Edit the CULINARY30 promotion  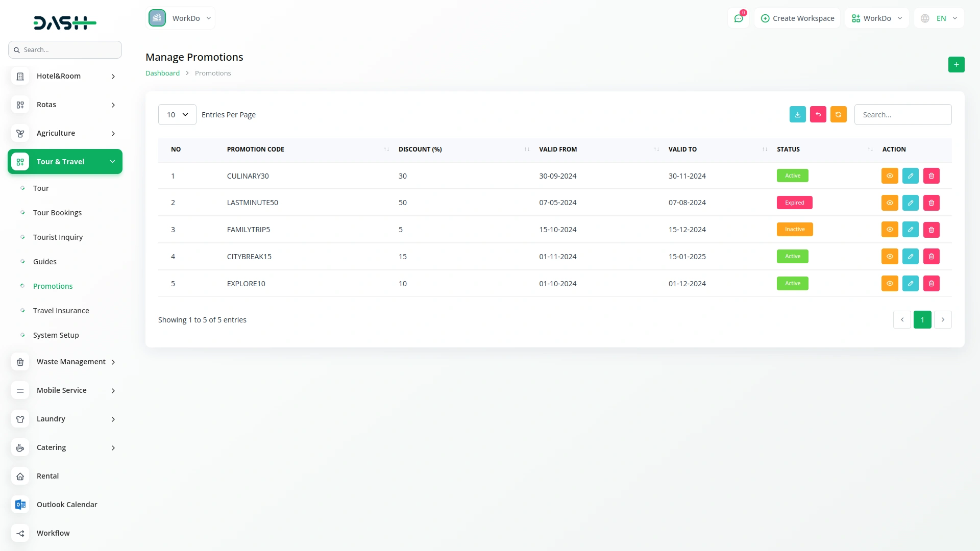(910, 176)
